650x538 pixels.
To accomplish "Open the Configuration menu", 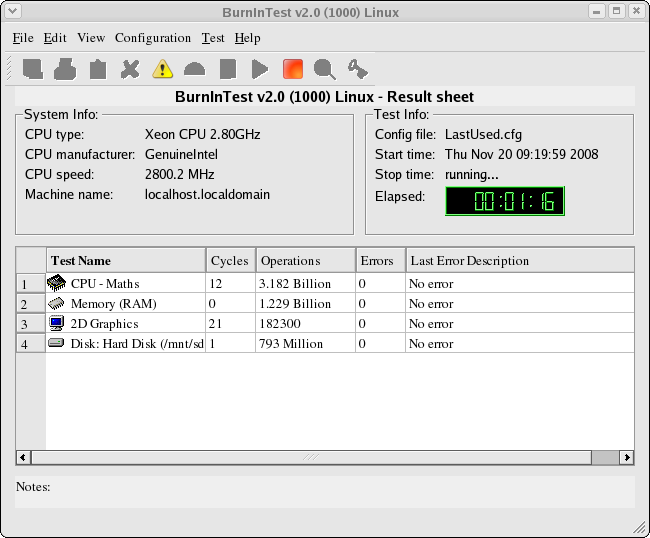I will pos(153,38).
